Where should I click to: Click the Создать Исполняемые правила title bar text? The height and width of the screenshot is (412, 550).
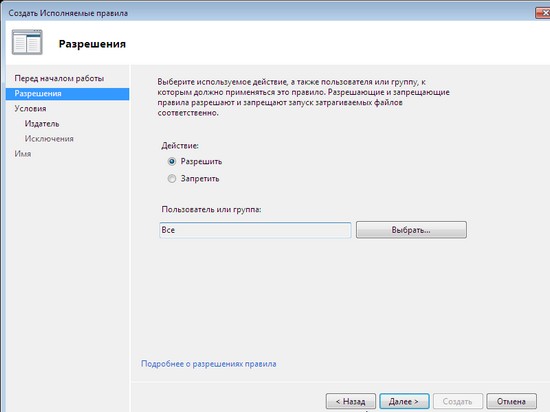point(68,13)
